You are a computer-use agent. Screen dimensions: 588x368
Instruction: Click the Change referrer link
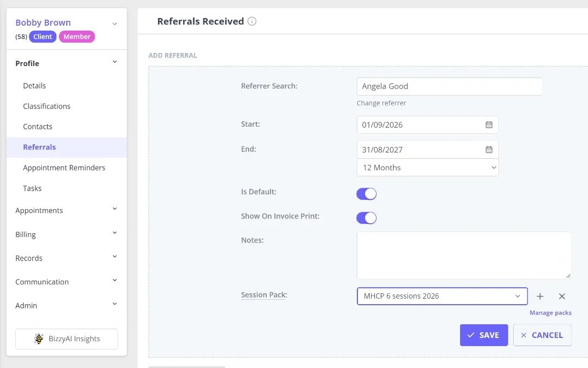(x=381, y=103)
